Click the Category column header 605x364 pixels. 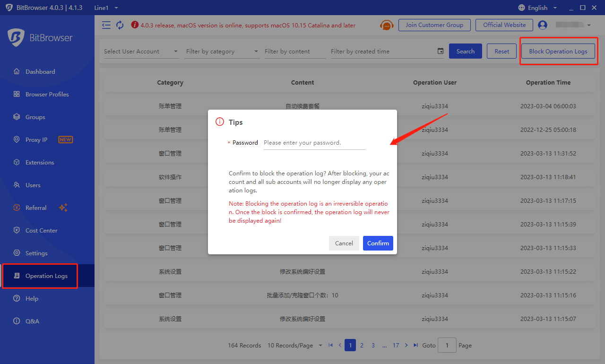pos(170,82)
